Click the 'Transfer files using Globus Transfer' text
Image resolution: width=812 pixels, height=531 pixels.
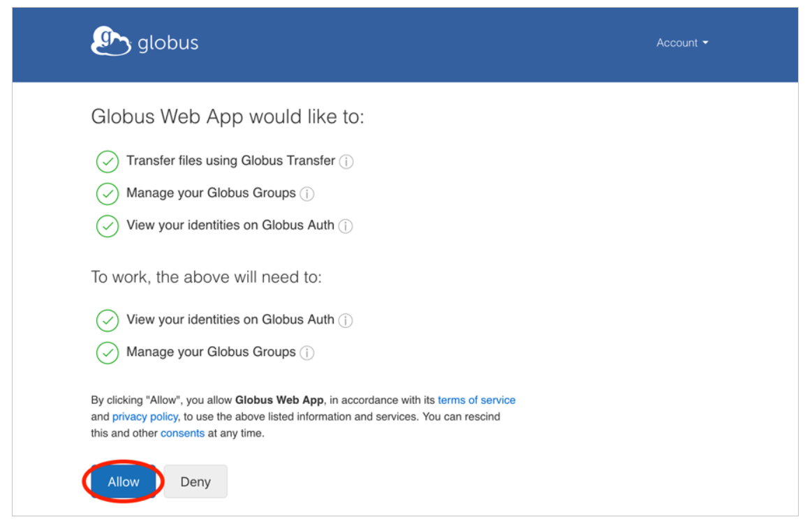(x=230, y=161)
